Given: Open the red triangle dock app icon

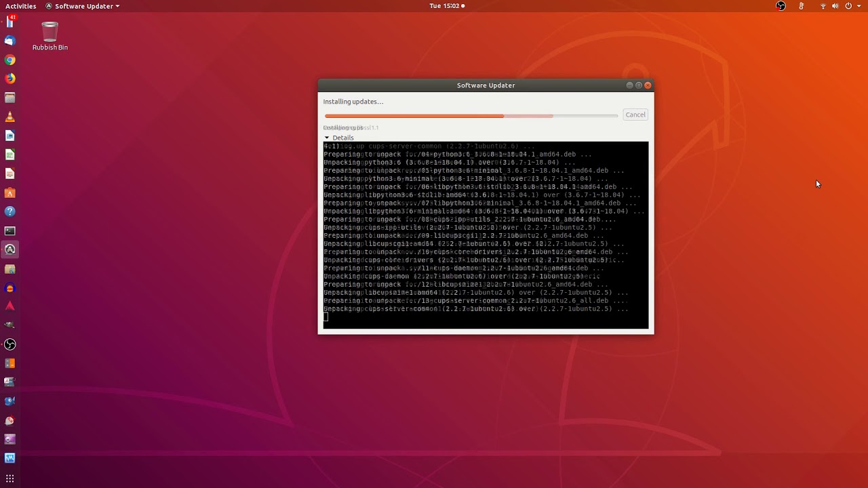Looking at the screenshot, I should pos(9,306).
